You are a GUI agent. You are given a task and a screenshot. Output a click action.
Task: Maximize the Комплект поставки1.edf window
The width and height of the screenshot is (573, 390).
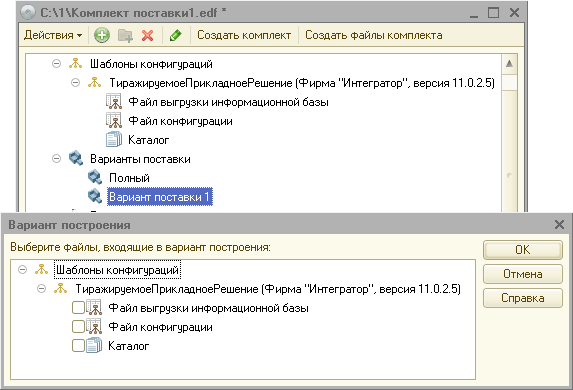[493, 13]
